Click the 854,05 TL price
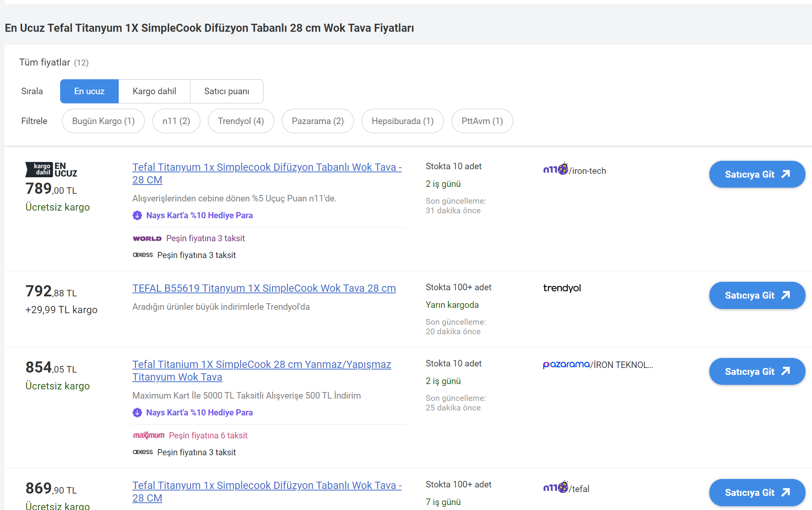812x510 pixels. coord(51,368)
